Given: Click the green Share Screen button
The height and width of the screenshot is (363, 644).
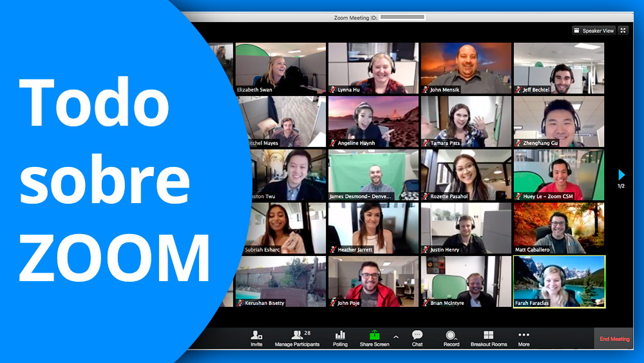Looking at the screenshot, I should [x=374, y=338].
